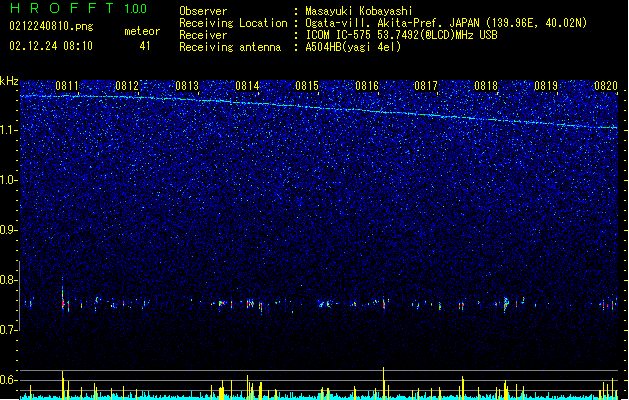Select the filename 0212240810.png
Viewport: 629px width, 400px height.
coord(51,26)
